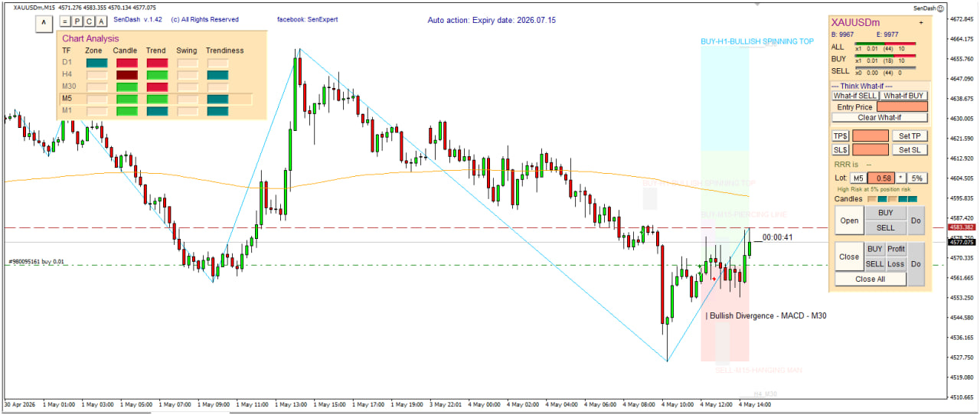Click the H4 Candle dark red cell

coord(126,75)
